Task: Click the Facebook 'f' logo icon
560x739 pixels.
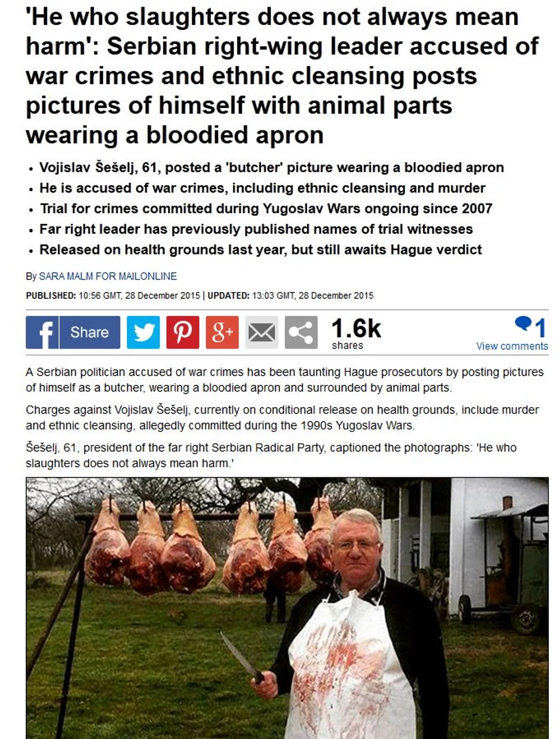Action: (x=42, y=332)
